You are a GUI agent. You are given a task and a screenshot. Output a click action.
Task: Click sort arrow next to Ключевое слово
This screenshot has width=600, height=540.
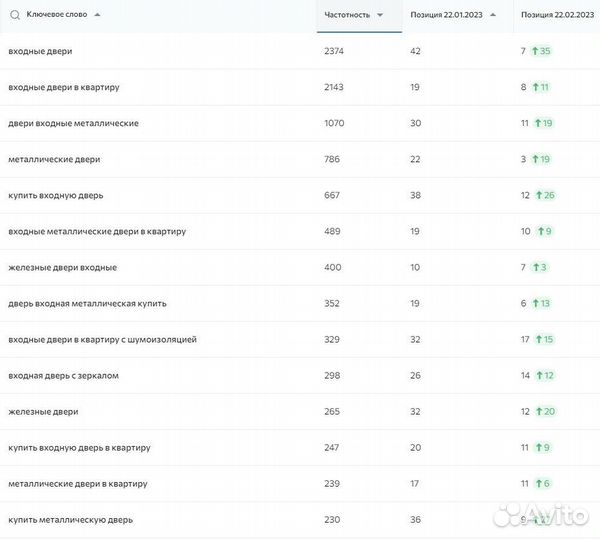(x=97, y=15)
